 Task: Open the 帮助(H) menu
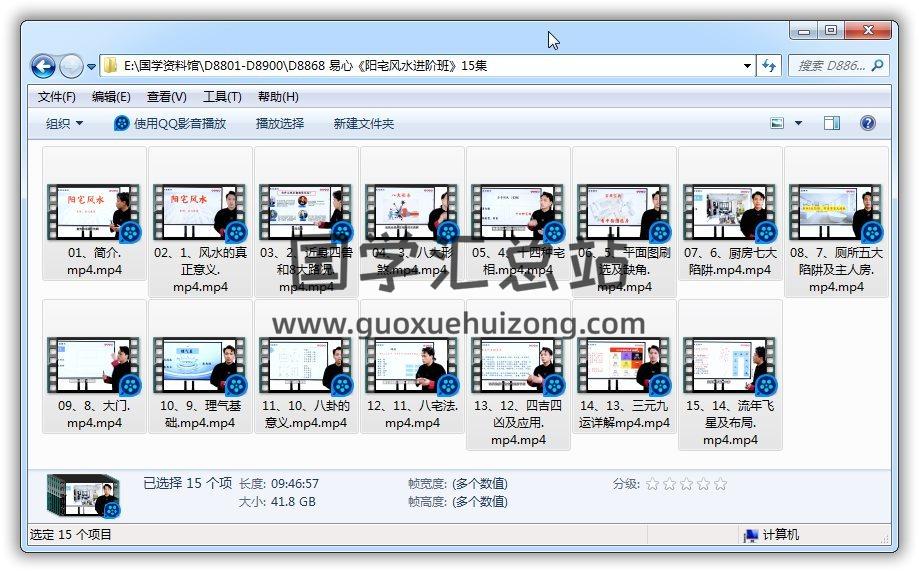tap(278, 97)
